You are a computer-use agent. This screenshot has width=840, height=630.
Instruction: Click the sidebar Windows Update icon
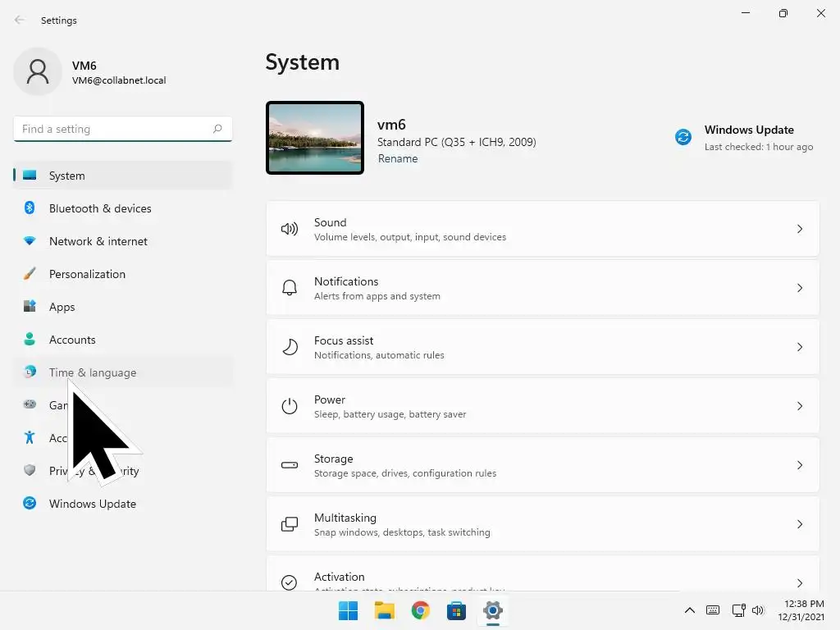(x=30, y=503)
